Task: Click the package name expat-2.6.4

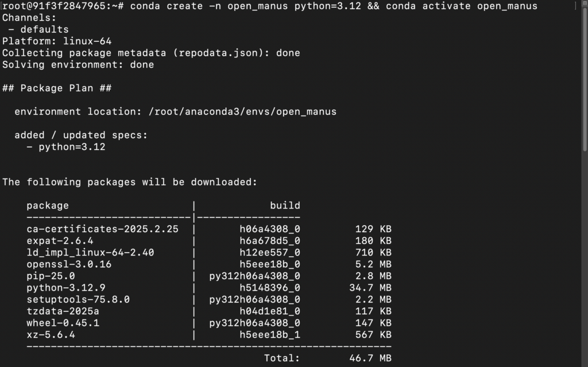Action: [x=60, y=241]
